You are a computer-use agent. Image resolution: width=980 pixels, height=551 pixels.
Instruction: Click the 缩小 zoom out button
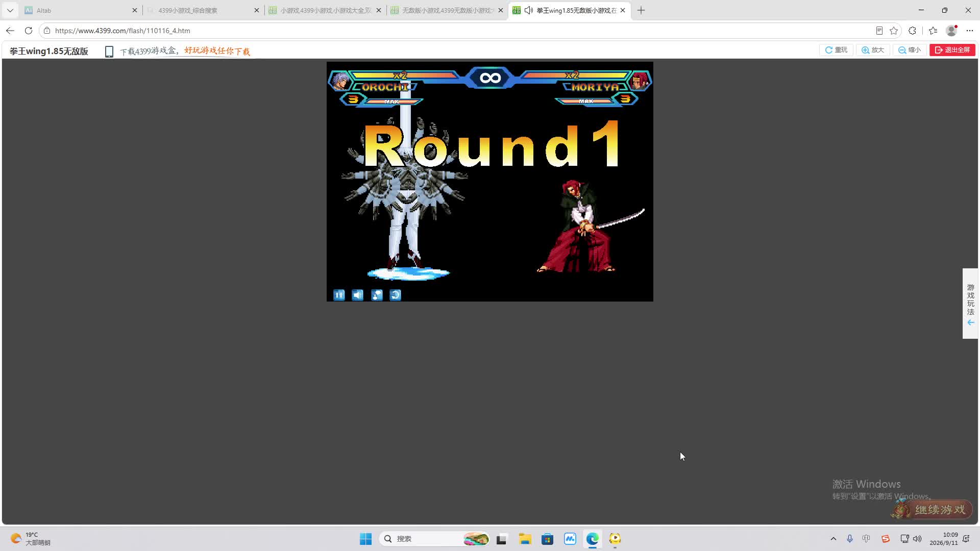[910, 50]
